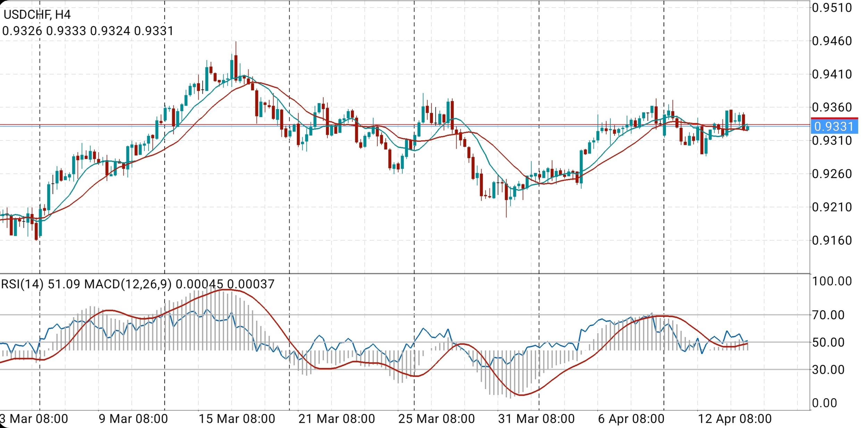
Task: Click the 12 Apr 08:00 time label
Action: pos(735,419)
